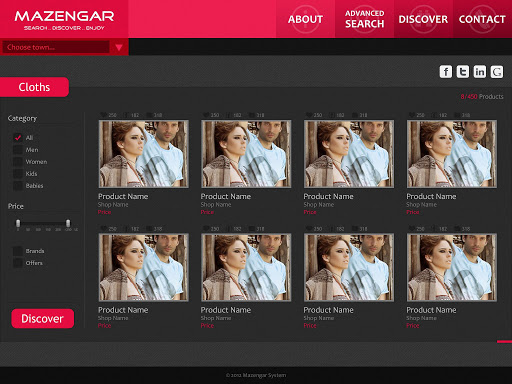The width and height of the screenshot is (512, 384).
Task: Check the Men category checkbox
Action: [18, 150]
